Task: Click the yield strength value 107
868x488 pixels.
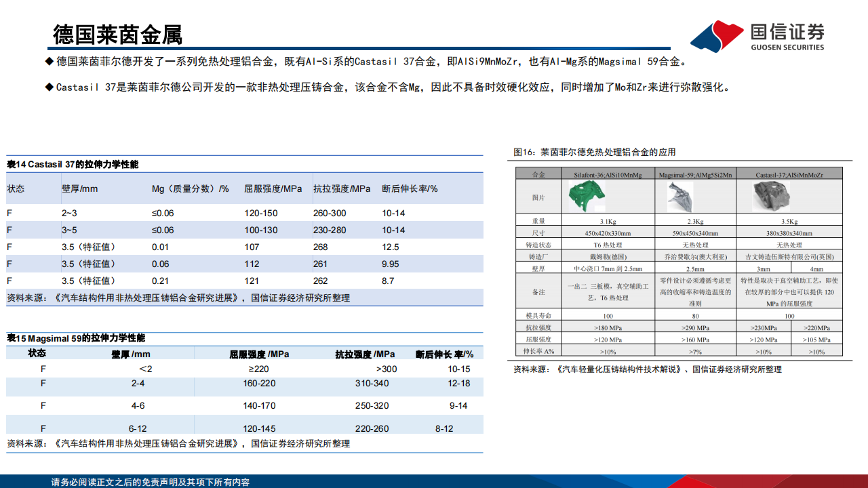Action: pyautogui.click(x=252, y=247)
